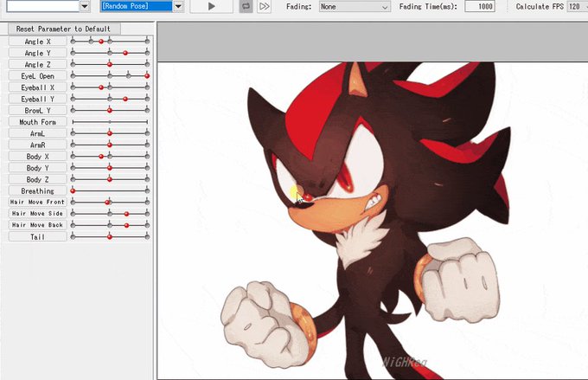Click the Eyeball Y parameter label

pyautogui.click(x=37, y=100)
